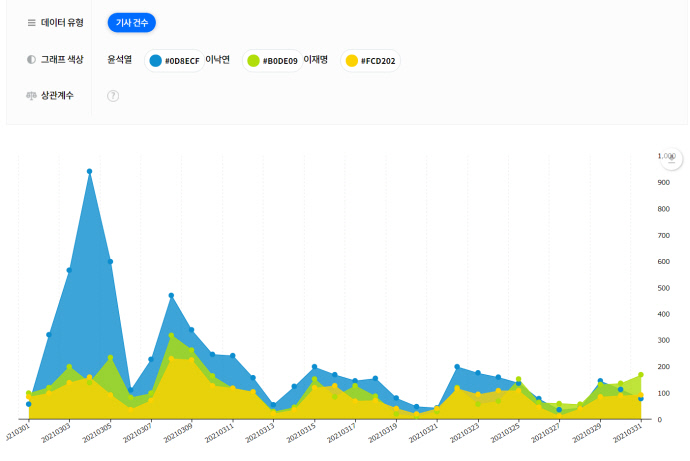Click the blue data point at 20210322

click(457, 367)
